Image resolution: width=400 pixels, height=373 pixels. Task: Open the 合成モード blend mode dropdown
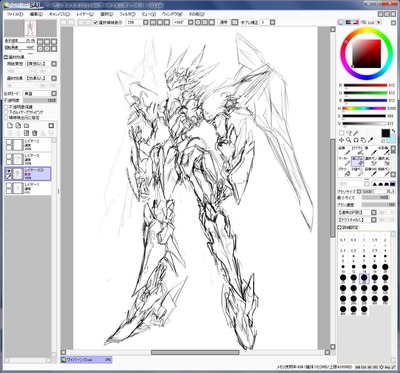54,94
